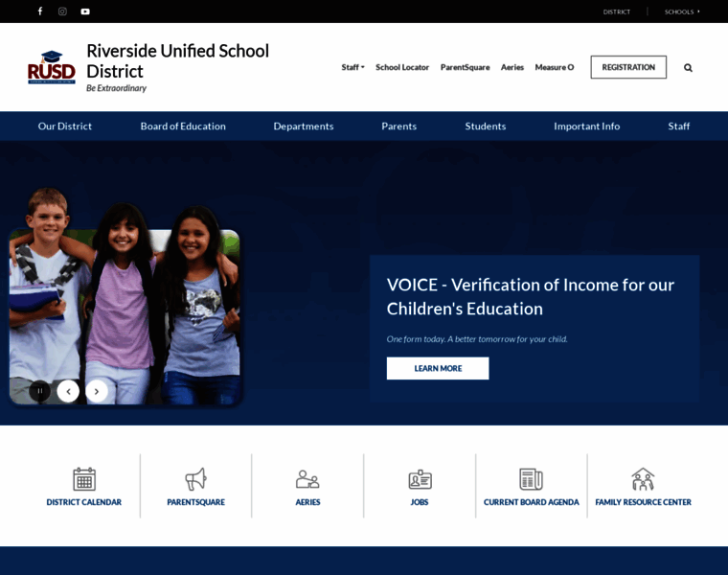This screenshot has width=728, height=575.
Task: Go to next slide arrow
Action: pos(97,391)
